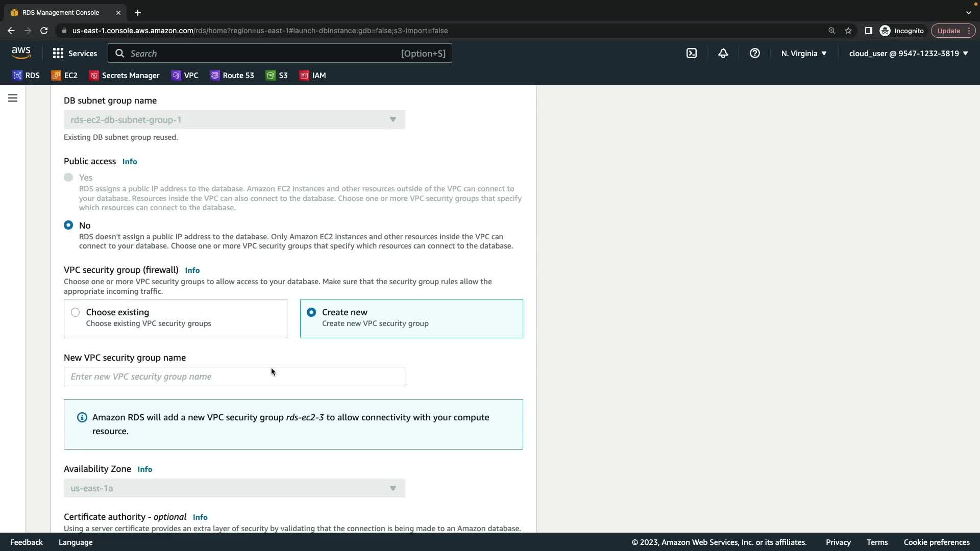Open the side navigation hamburger menu

[x=13, y=98]
